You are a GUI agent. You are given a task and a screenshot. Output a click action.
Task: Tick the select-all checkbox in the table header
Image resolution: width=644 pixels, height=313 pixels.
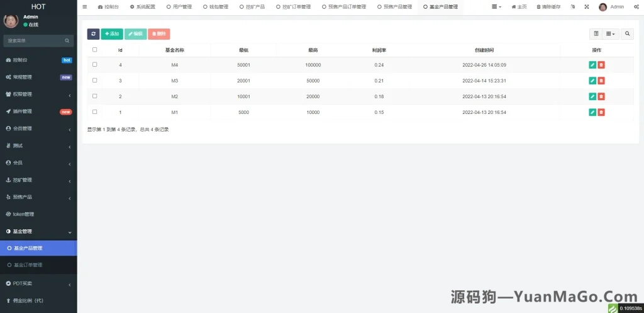[95, 49]
